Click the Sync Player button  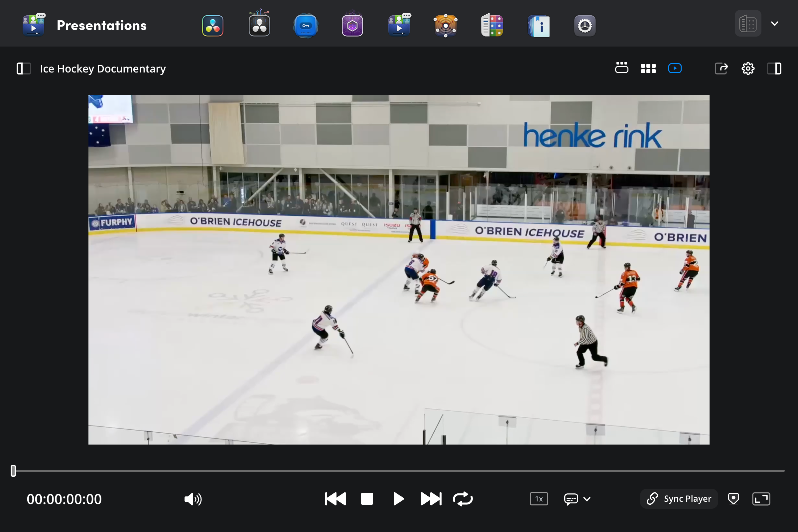(679, 499)
